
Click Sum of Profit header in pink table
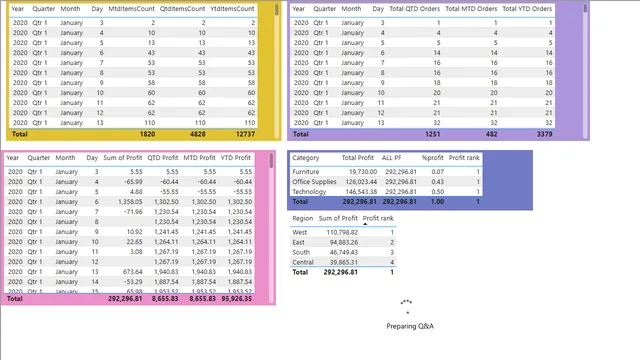click(122, 158)
